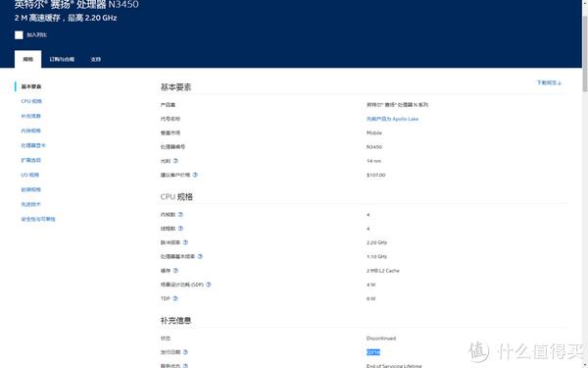Open 安全性与可靠性 sidebar section
The image size is (588, 368).
pos(38,219)
